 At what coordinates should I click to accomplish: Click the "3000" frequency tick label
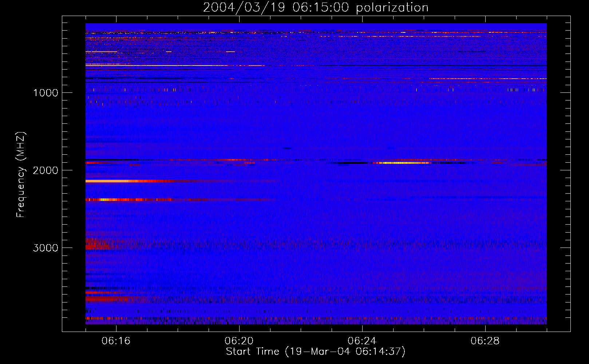point(46,248)
